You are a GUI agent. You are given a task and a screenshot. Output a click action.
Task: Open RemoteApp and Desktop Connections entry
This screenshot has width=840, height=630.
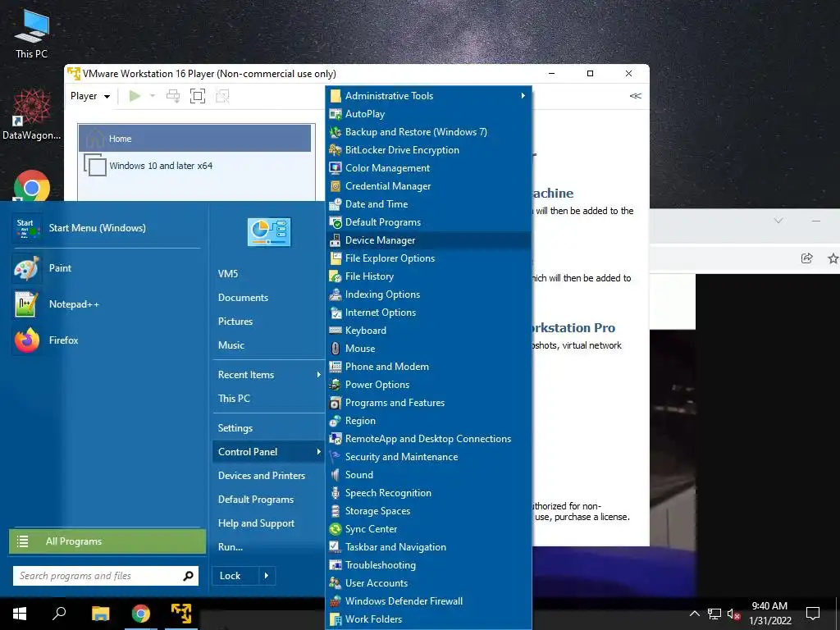tap(428, 439)
